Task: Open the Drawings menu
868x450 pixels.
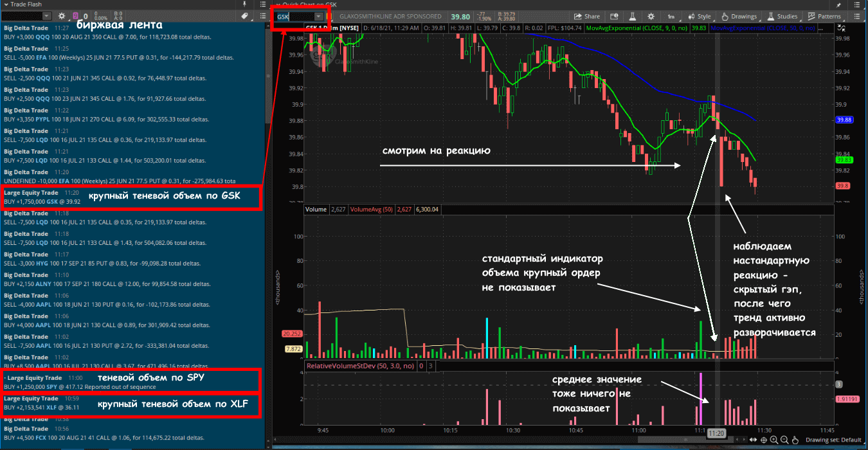Action: tap(739, 16)
